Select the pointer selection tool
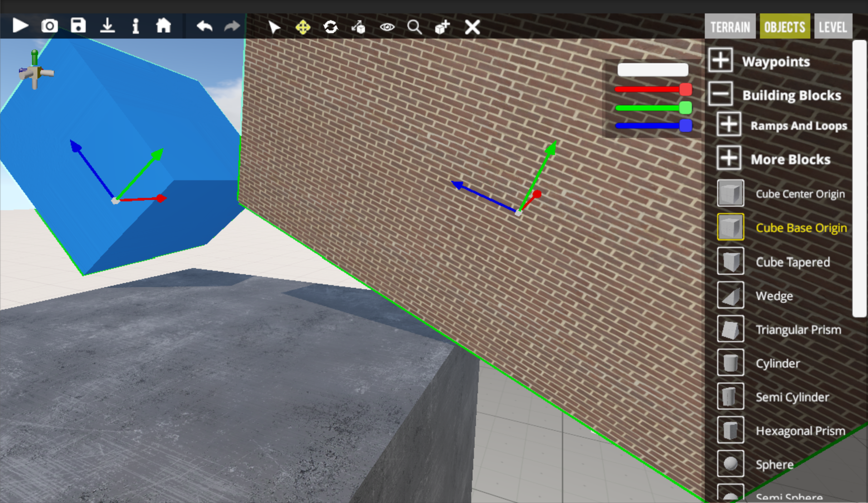 click(274, 27)
